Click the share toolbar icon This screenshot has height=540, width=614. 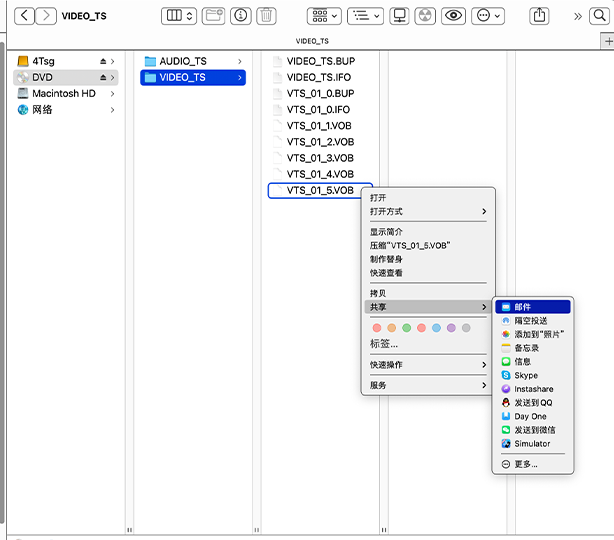[x=539, y=16]
